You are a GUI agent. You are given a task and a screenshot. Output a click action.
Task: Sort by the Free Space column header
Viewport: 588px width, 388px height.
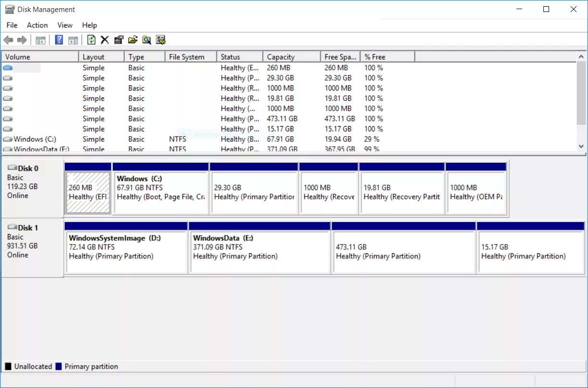coord(340,57)
